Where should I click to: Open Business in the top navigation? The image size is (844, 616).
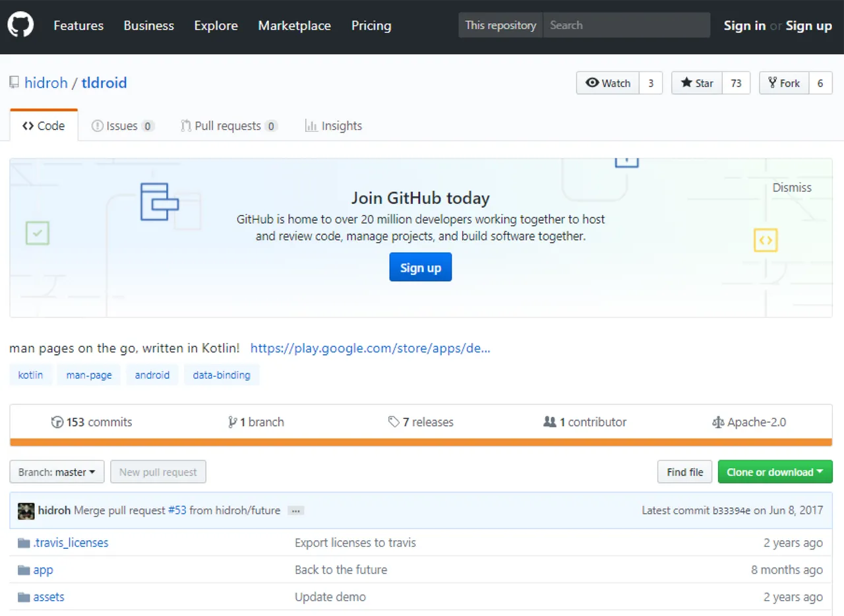click(x=149, y=26)
